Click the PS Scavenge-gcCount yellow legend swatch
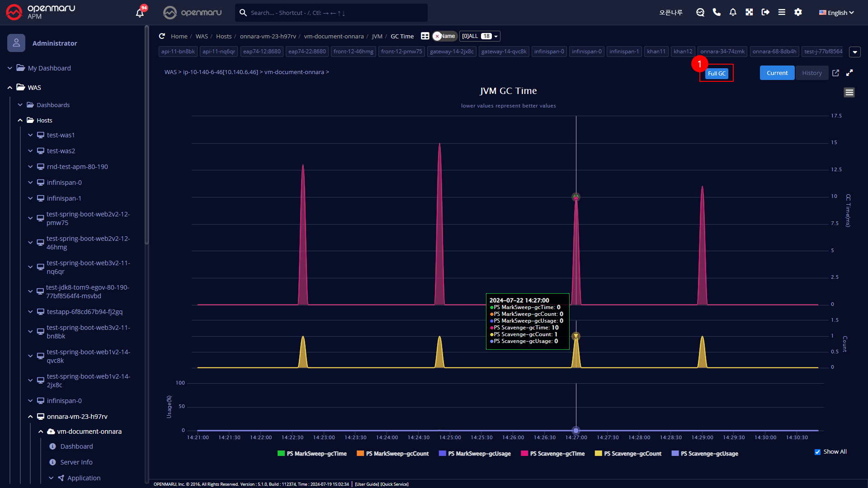The width and height of the screenshot is (868, 488). [x=599, y=454]
